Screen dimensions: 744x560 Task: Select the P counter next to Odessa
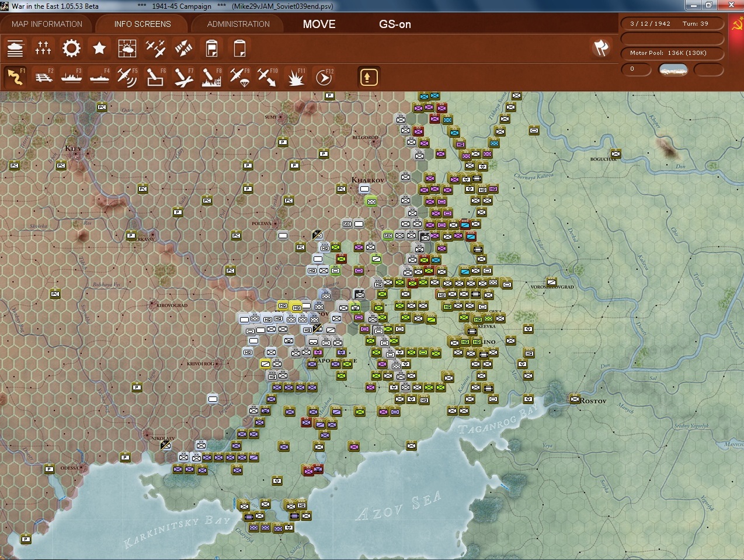49,469
